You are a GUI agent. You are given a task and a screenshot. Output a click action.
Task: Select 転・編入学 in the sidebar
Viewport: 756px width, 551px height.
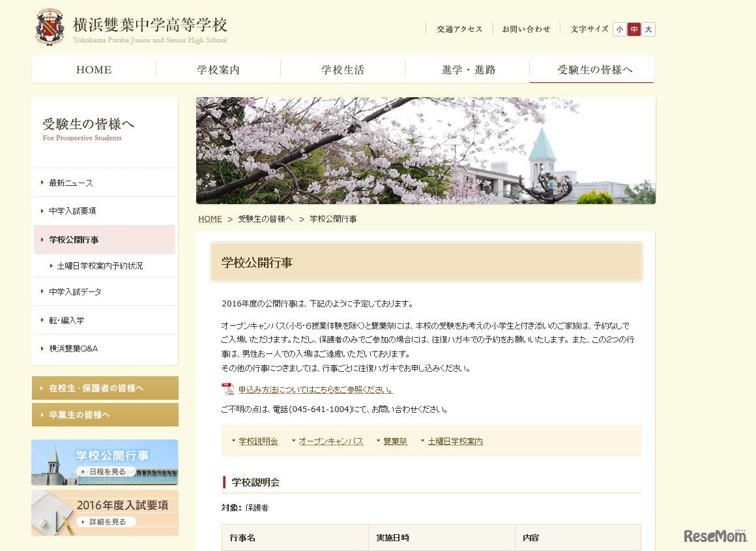coord(105,320)
